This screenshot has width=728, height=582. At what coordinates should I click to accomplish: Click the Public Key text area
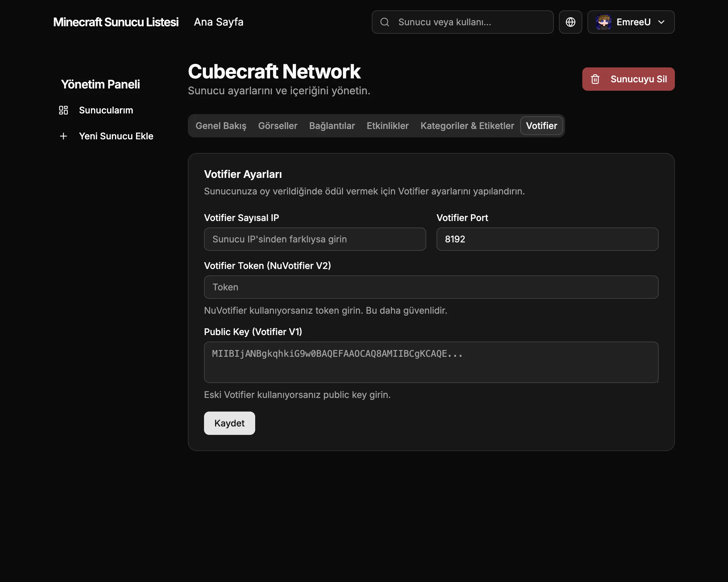pyautogui.click(x=431, y=362)
